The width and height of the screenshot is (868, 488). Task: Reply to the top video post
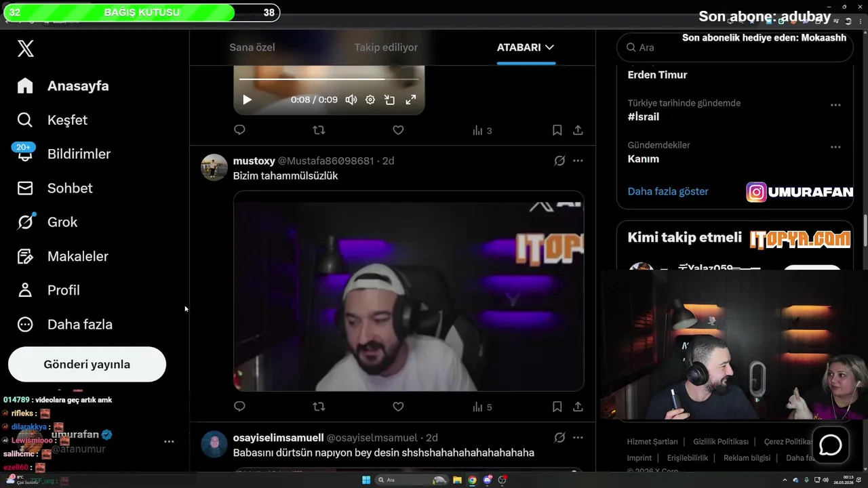pos(239,130)
